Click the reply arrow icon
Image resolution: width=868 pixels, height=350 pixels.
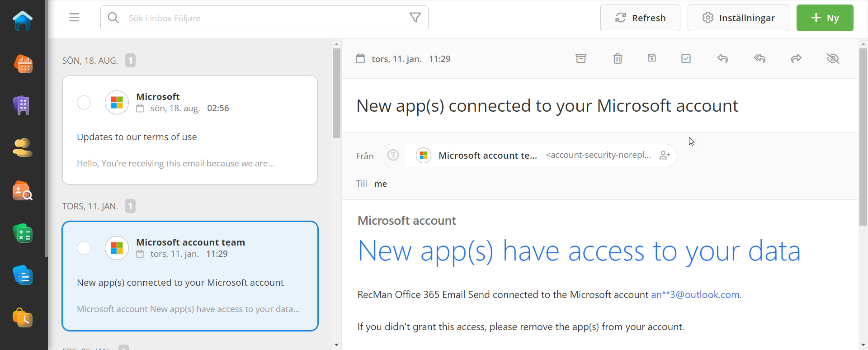coord(722,58)
